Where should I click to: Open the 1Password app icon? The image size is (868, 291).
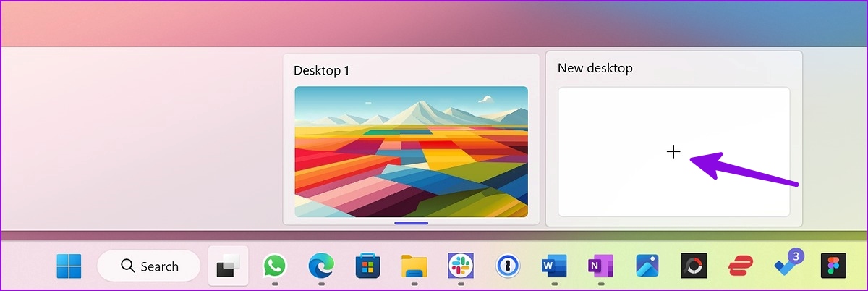tap(508, 266)
